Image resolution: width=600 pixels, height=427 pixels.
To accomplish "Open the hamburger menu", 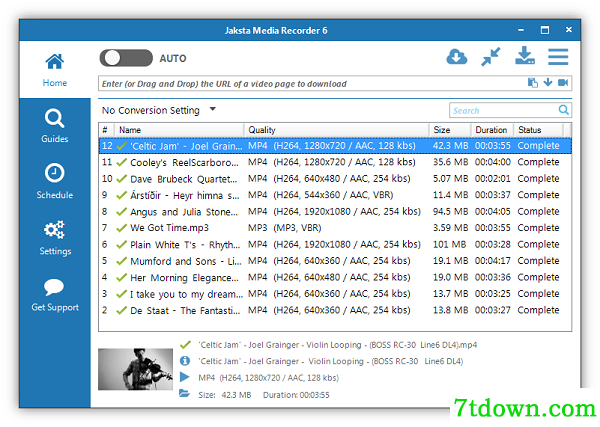I will [x=558, y=57].
